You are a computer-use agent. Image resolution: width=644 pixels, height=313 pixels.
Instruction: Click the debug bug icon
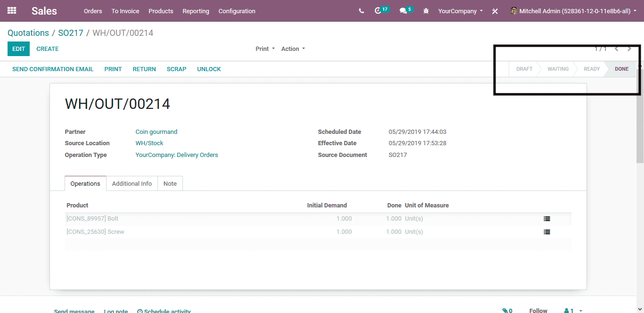pos(426,11)
